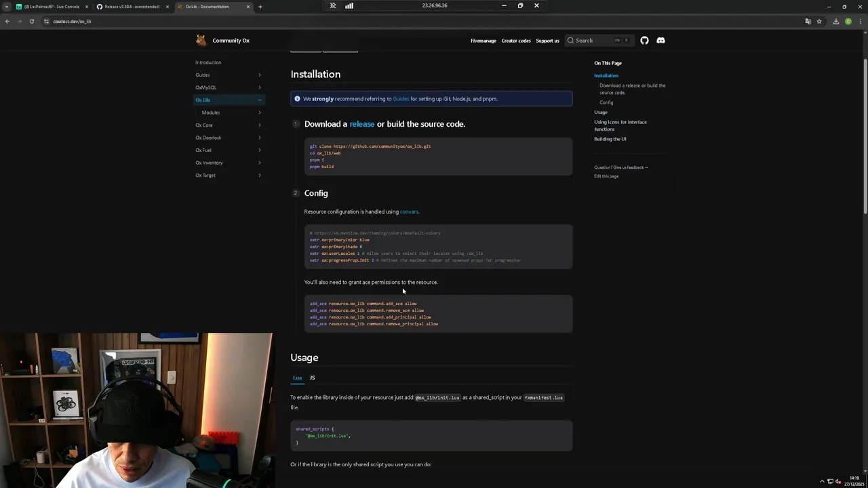
Task: Open the browser downloads icon
Action: click(836, 21)
